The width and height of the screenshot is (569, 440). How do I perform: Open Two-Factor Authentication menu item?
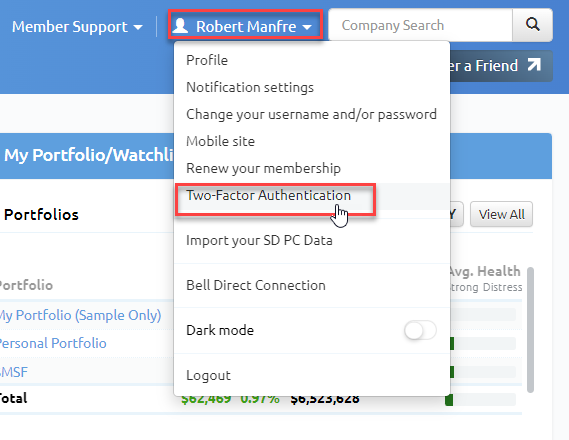pos(269,196)
